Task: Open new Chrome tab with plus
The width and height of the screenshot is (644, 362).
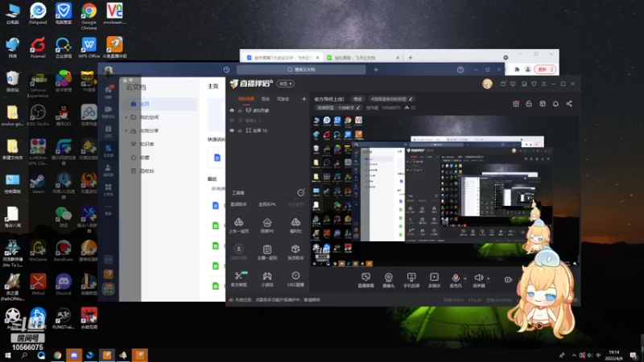Action: (x=411, y=58)
